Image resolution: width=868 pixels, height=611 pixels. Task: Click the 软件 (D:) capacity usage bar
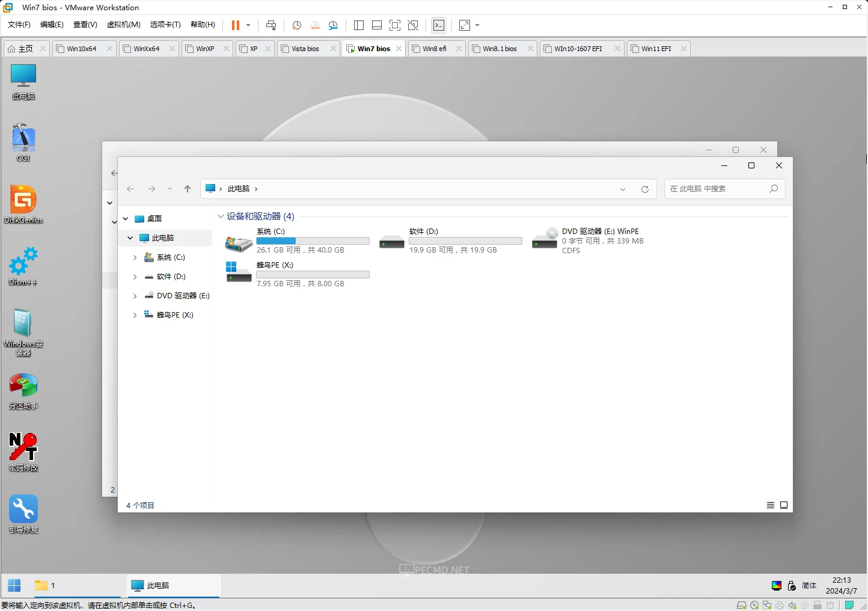(465, 241)
